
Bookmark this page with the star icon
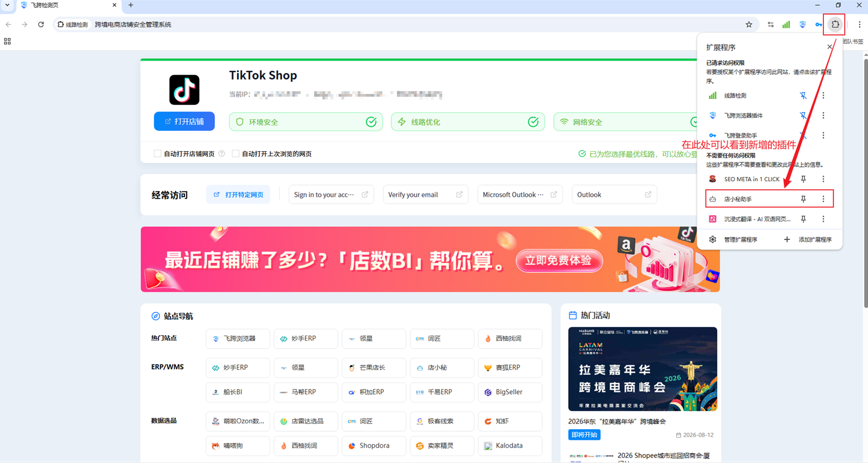click(x=749, y=24)
